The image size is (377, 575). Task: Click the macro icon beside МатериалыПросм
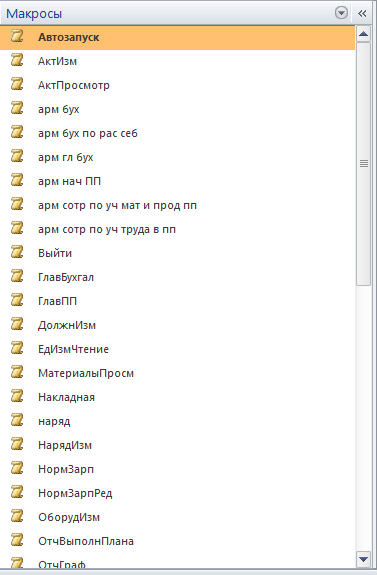17,372
